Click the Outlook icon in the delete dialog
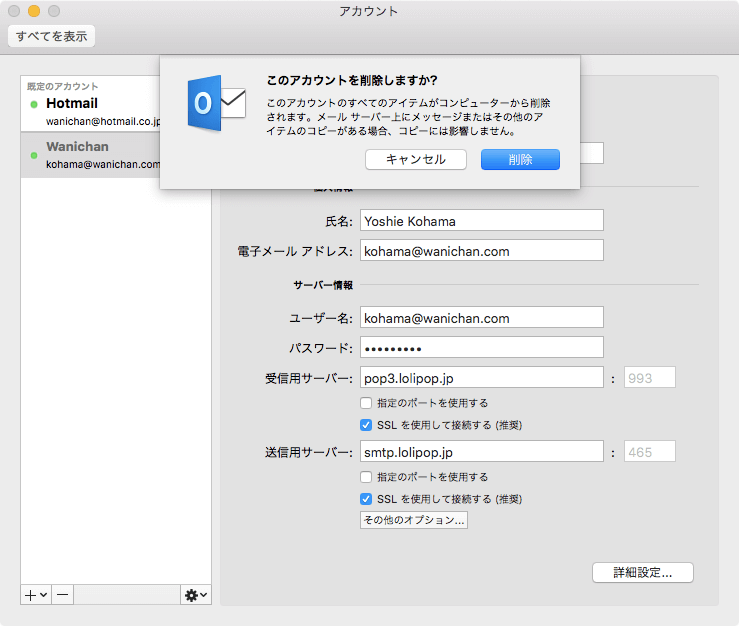This screenshot has width=739, height=626. (217, 103)
